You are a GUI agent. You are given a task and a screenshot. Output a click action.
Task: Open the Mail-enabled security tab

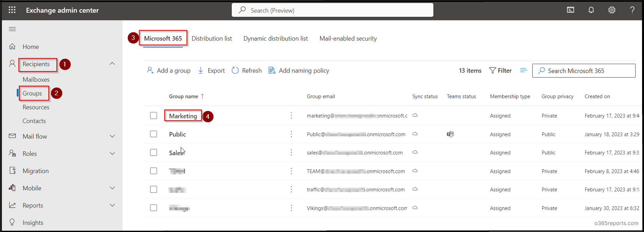(348, 38)
